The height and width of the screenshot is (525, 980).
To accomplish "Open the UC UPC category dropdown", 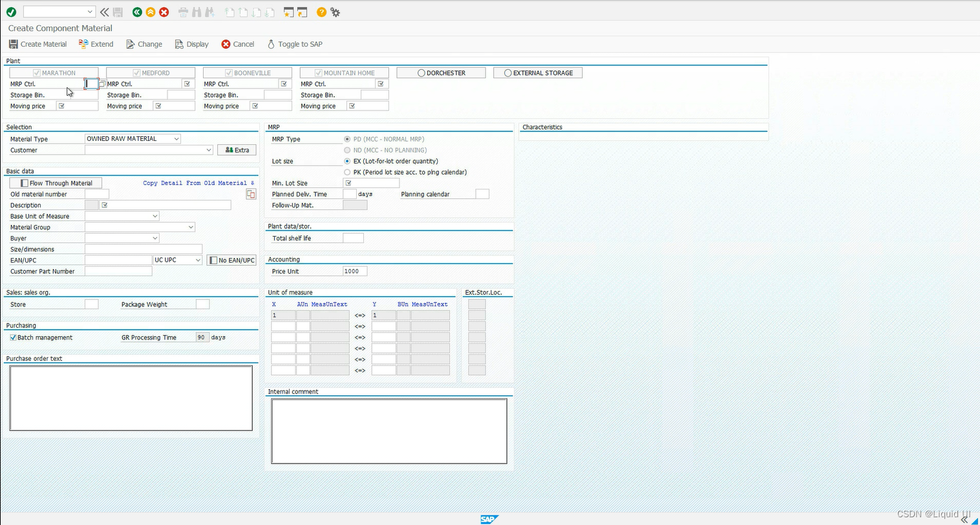I will coord(198,260).
